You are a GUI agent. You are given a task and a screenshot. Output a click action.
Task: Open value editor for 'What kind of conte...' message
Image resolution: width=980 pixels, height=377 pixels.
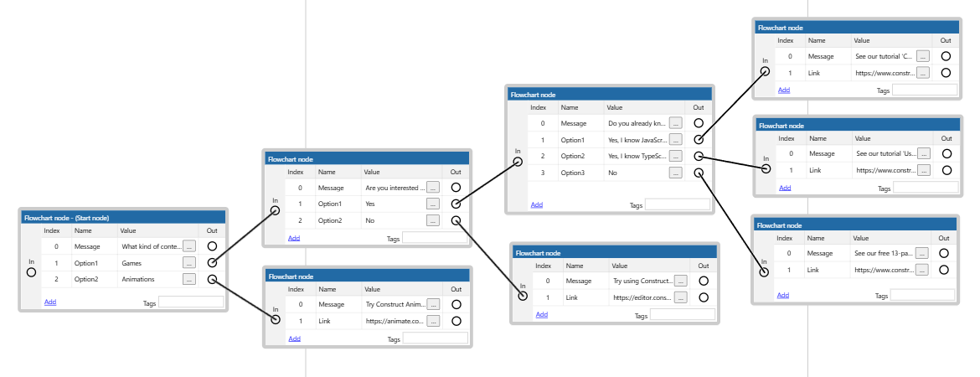189,246
